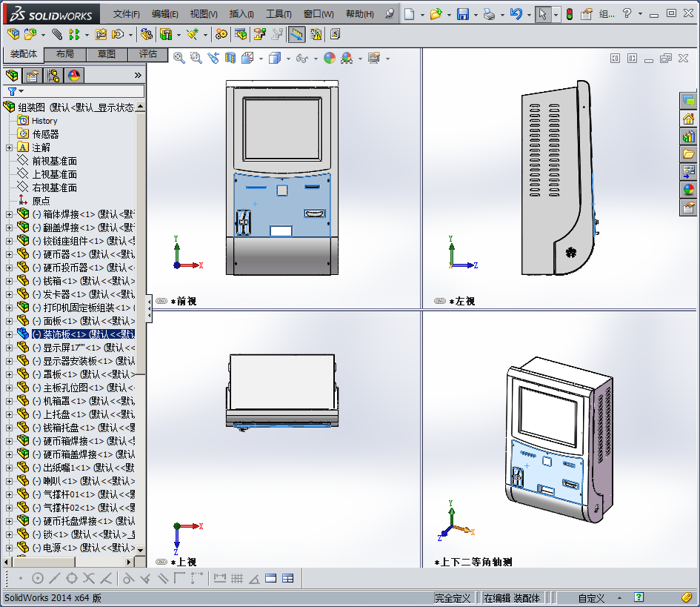Toggle the angle snap icon in bottom toolbar
This screenshot has height=607, width=700.
tap(254, 579)
